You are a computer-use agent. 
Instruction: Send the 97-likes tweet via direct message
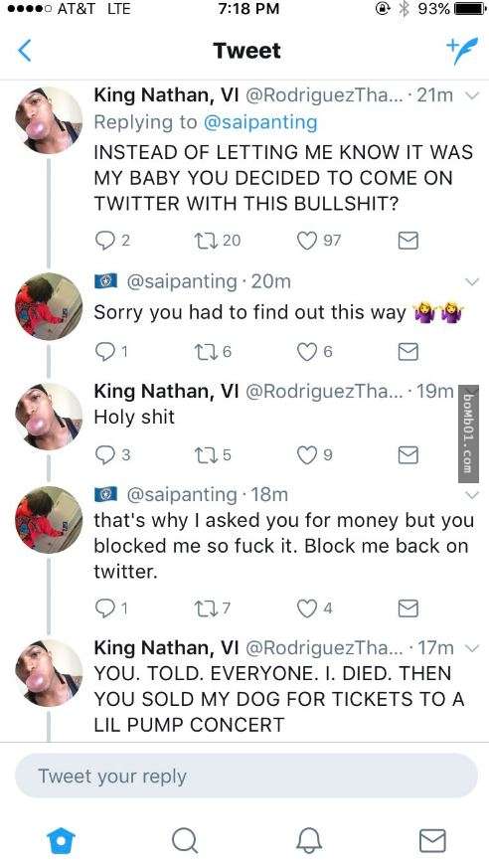pos(408,241)
